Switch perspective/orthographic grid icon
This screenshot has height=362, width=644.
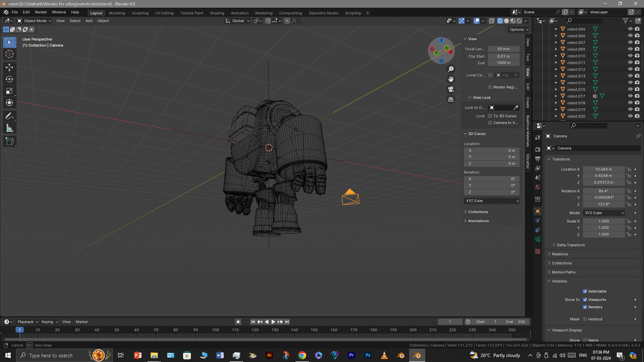tap(451, 100)
